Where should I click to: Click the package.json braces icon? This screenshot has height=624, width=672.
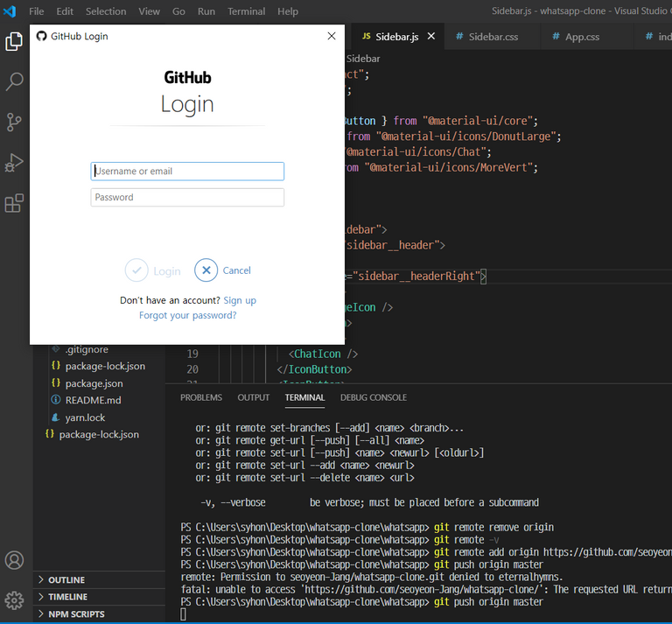56,382
